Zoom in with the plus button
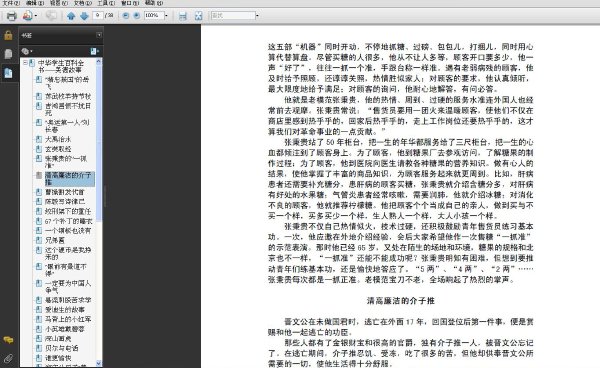This screenshot has width=600, height=368. click(137, 16)
